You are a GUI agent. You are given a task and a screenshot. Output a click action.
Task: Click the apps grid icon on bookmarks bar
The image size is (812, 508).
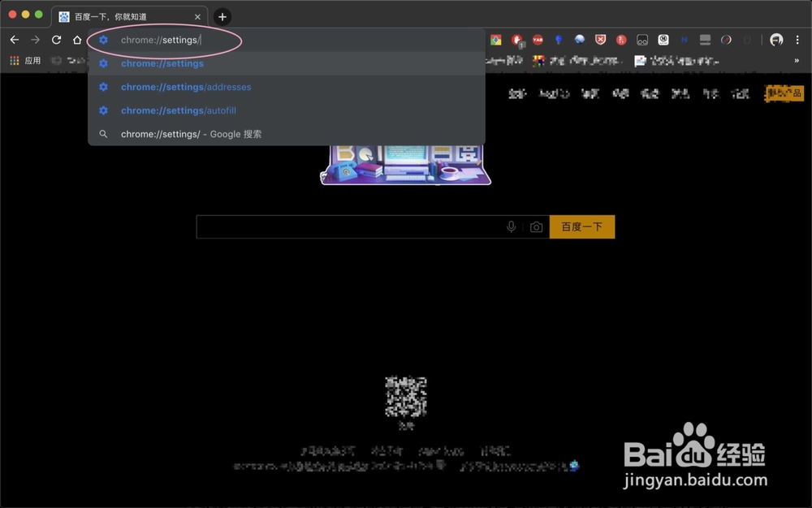click(x=14, y=60)
